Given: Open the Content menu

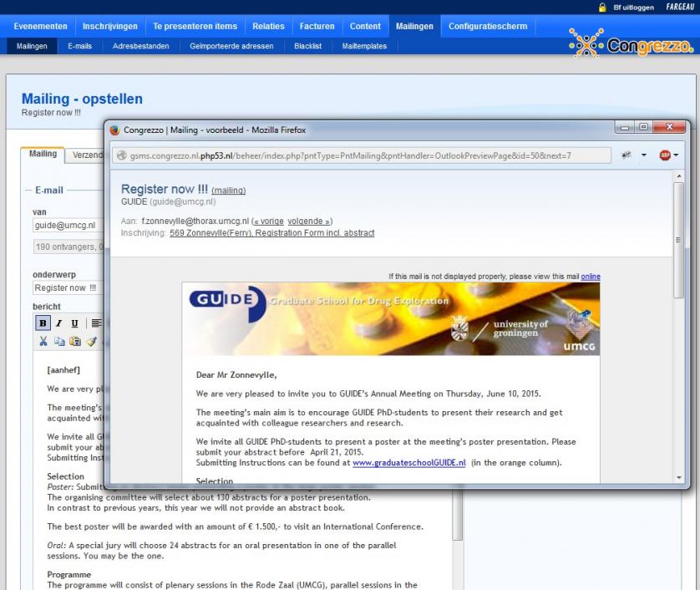Looking at the screenshot, I should pyautogui.click(x=365, y=27).
